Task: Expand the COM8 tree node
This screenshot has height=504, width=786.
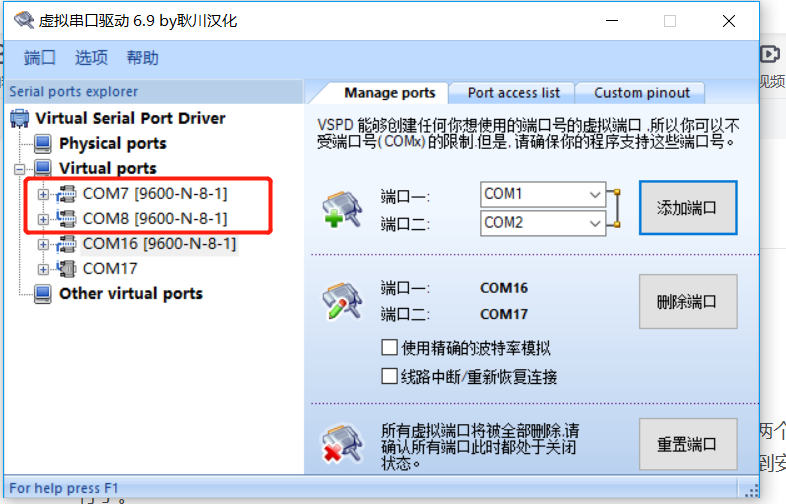Action: click(x=43, y=219)
